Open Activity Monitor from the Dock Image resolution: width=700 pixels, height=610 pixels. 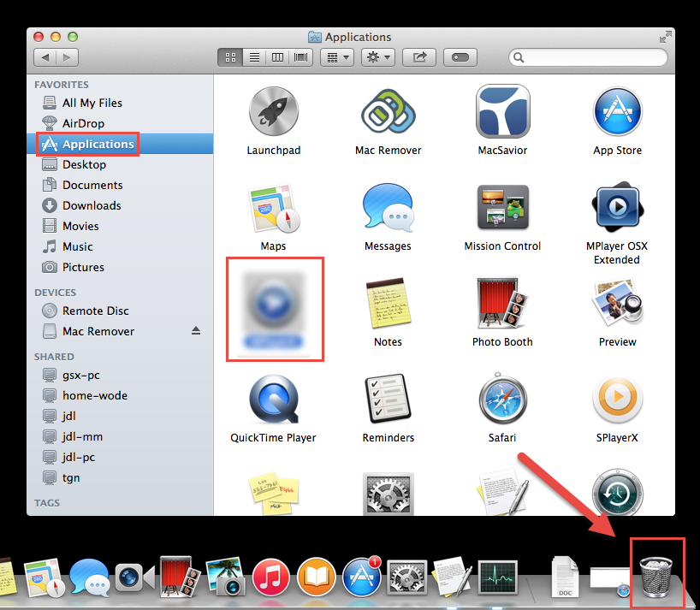(x=498, y=577)
